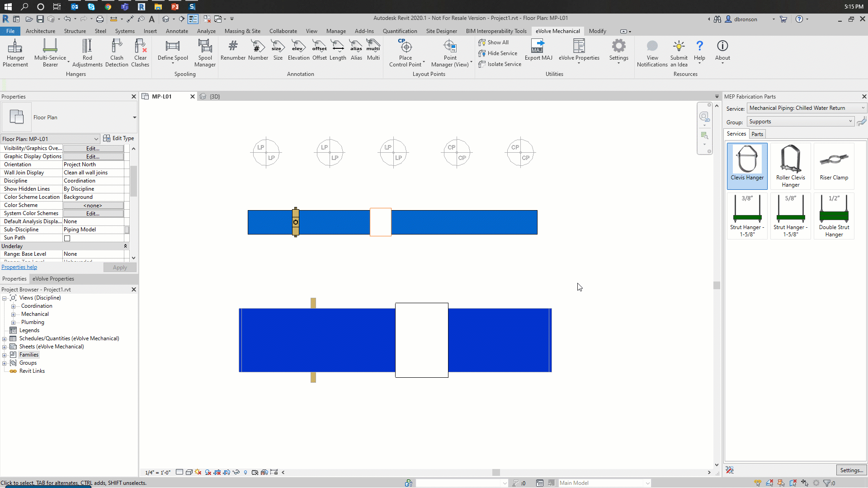Enable the Sun Path checkbox

(67, 238)
